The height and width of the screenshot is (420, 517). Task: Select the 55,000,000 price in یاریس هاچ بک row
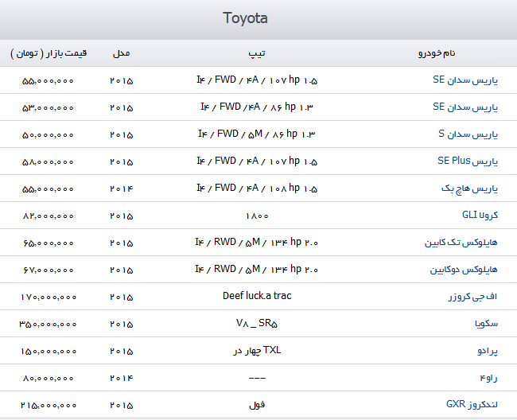[48, 189]
